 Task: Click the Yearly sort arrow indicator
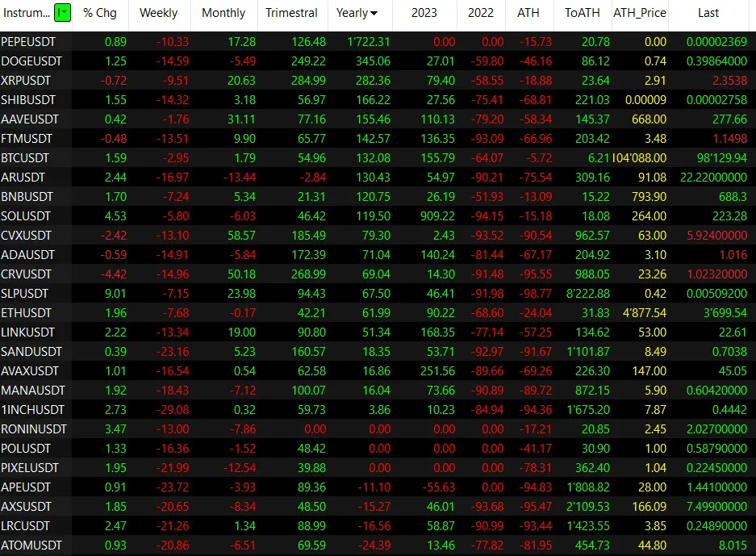coord(374,14)
